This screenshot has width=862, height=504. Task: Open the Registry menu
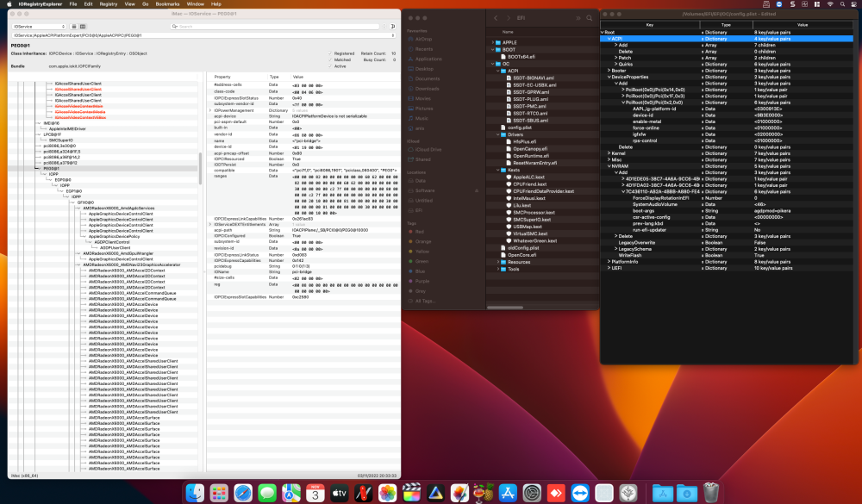[x=109, y=3]
